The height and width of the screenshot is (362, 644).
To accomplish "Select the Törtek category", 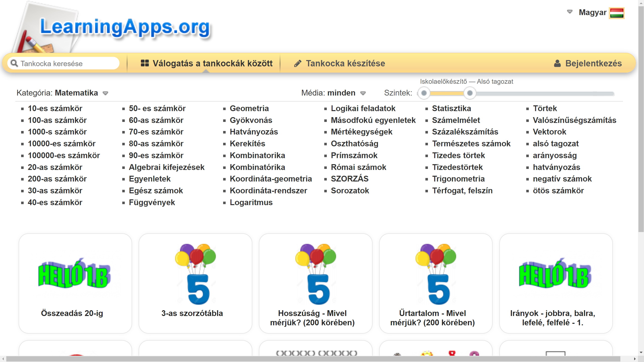I will click(x=545, y=108).
